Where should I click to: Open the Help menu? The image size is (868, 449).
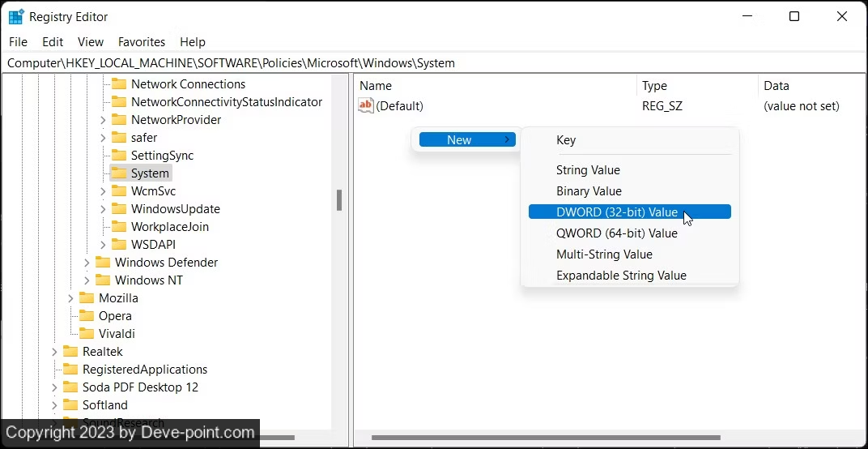[x=193, y=42]
